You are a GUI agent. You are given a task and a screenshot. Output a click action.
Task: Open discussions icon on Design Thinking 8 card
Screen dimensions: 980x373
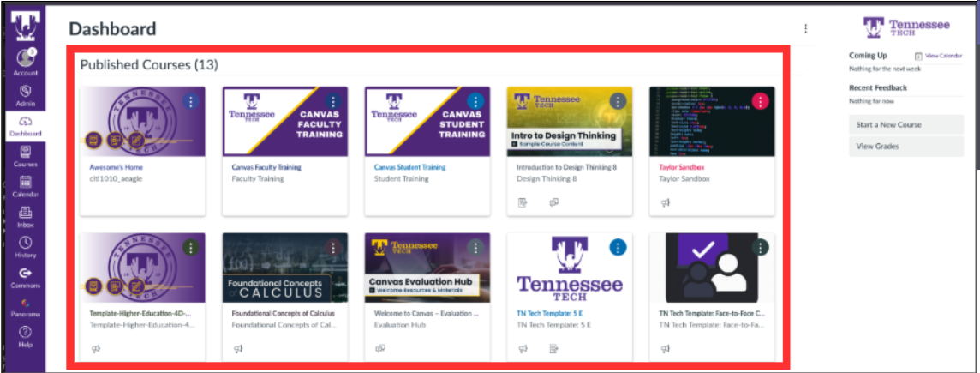pyautogui.click(x=553, y=202)
